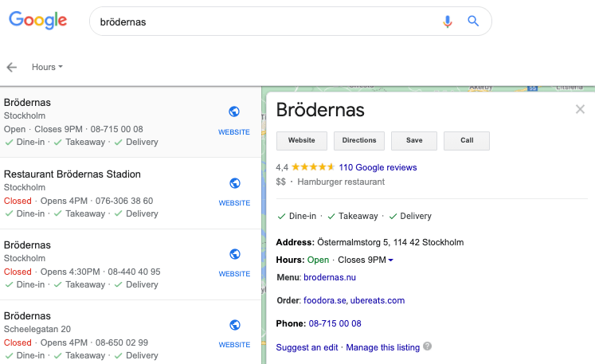Go back with the left arrow icon

(12, 67)
